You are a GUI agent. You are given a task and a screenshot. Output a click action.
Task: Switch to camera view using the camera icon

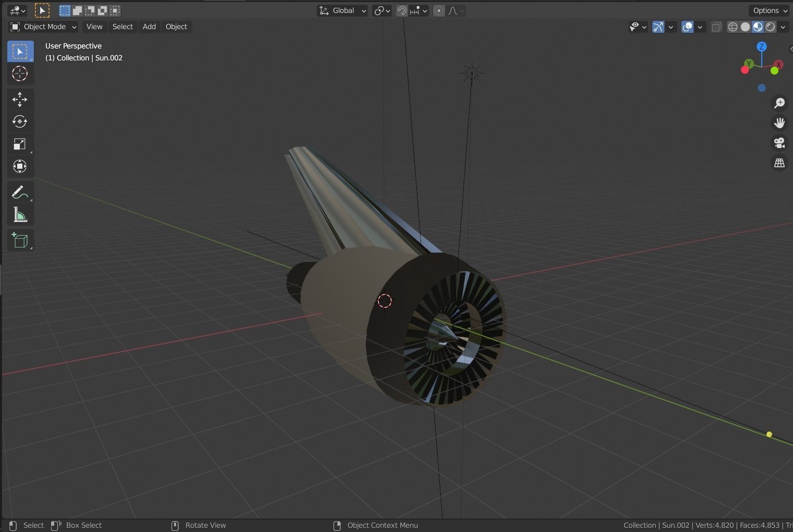coord(779,143)
